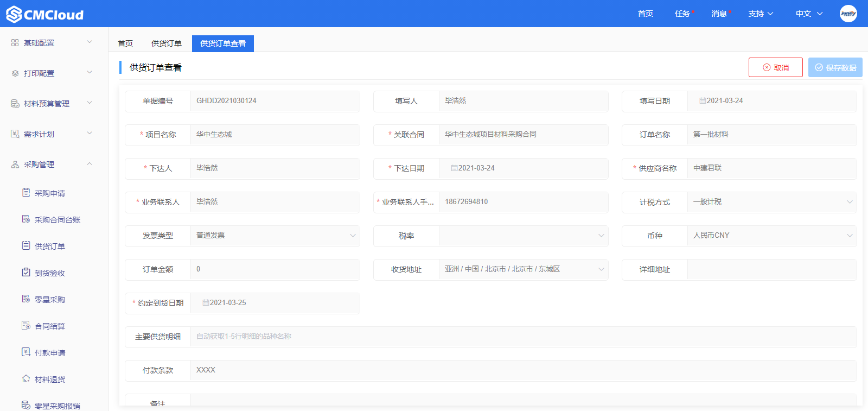Open 材料退货 in sidebar

(x=50, y=380)
